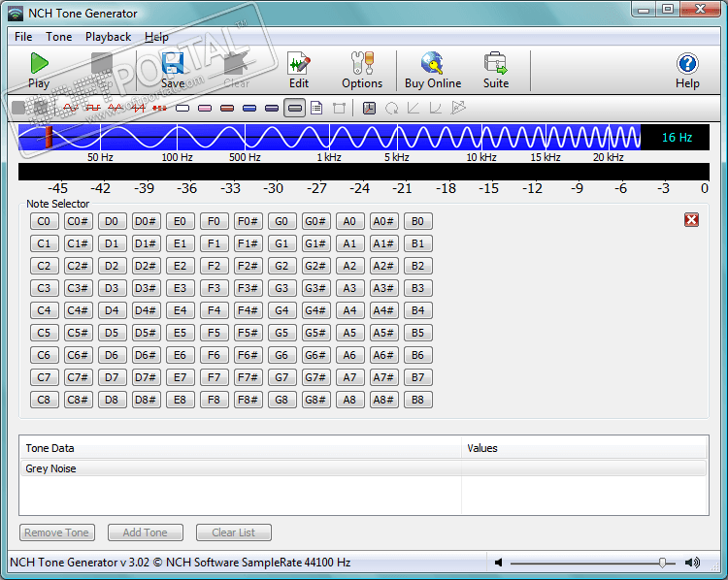Select note B0 in Note Selector
This screenshot has width=728, height=580.
(x=417, y=221)
